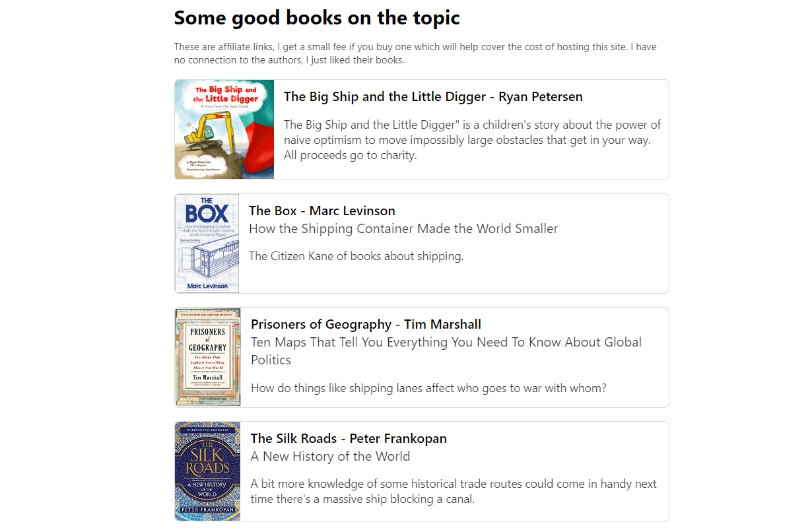The width and height of the screenshot is (810, 532).
Task: Click 'Marc Levinson' printed on The Box cover
Action: (x=207, y=286)
